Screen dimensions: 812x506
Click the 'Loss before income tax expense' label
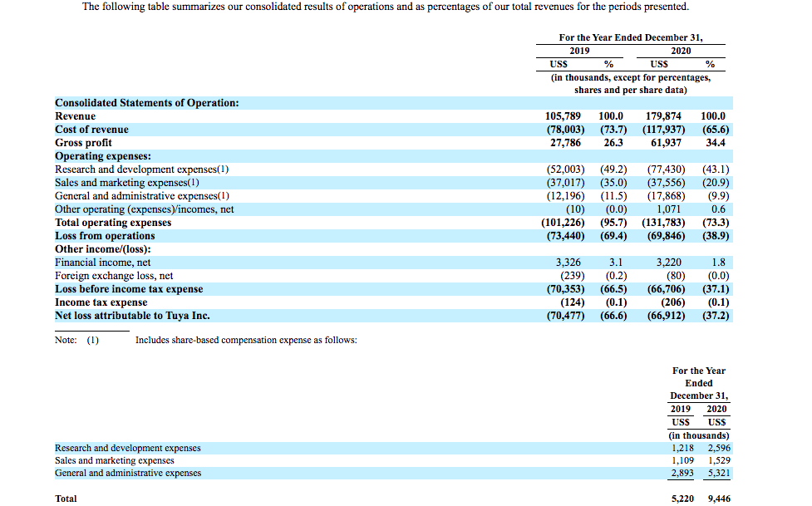[129, 289]
